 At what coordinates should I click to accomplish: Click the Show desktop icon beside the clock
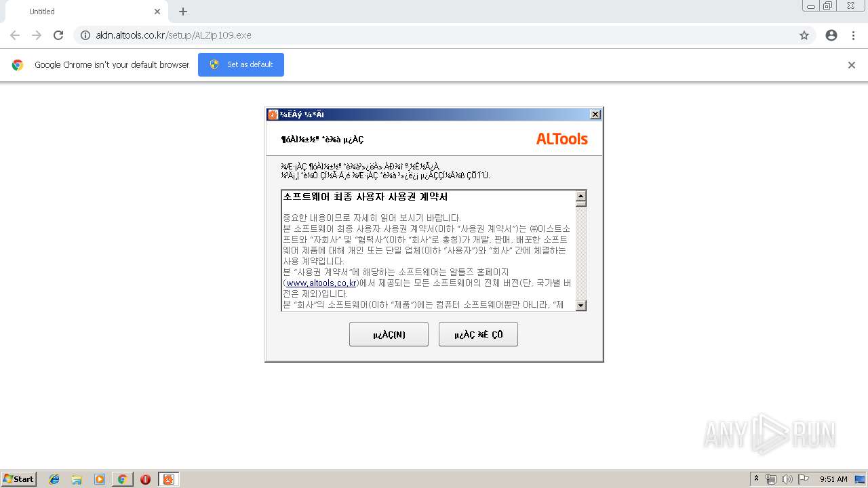(x=860, y=479)
